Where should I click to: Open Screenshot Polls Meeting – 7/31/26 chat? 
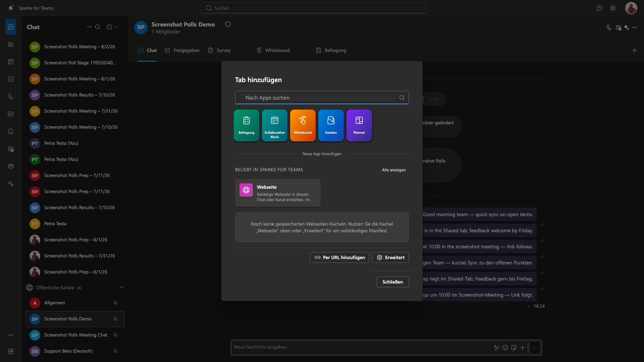pos(75,111)
